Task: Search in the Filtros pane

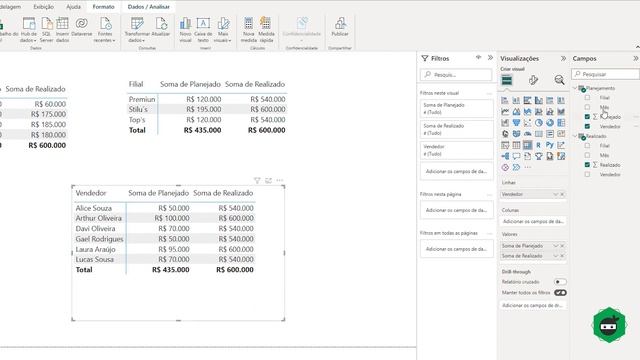Action: click(456, 75)
